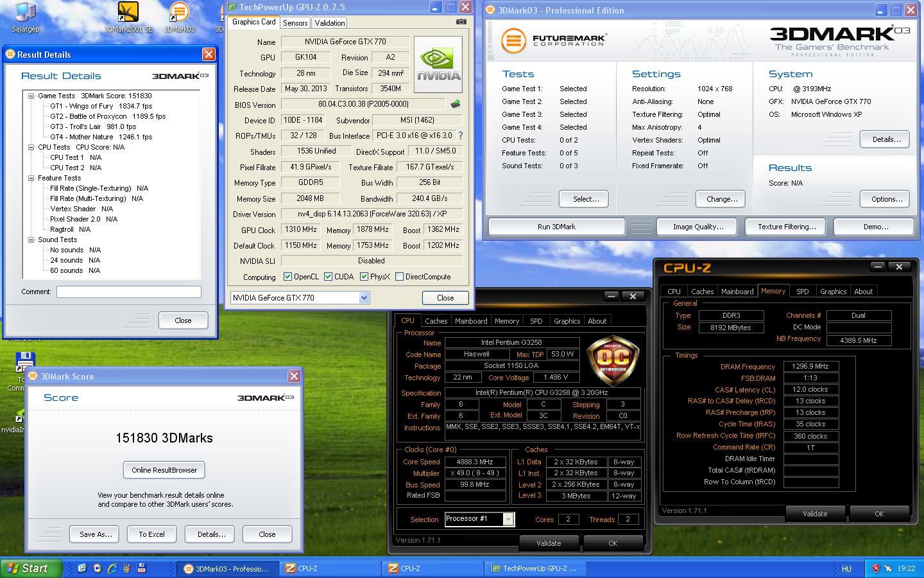
Task: Select the Ragtroll tree row
Action: [x=70, y=229]
